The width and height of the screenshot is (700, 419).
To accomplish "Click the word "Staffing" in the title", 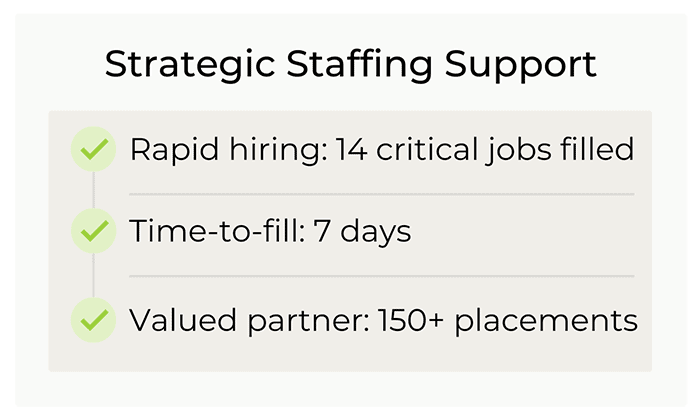I will click(359, 66).
